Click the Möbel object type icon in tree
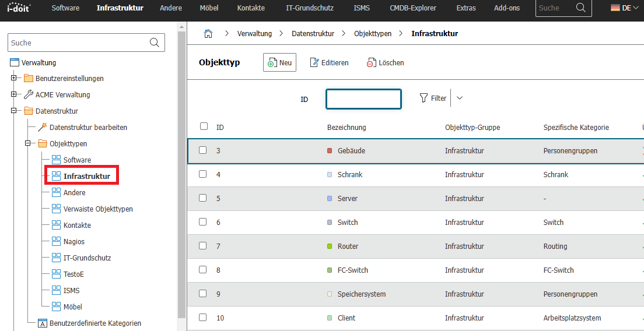The image size is (644, 331). [x=56, y=307]
